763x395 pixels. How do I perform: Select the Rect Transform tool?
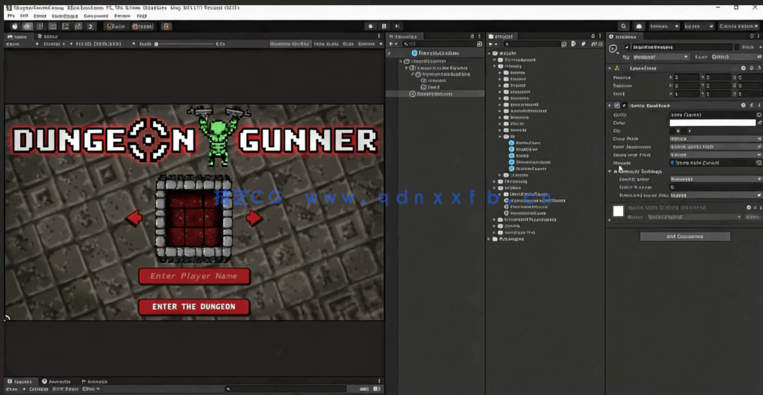click(x=65, y=26)
